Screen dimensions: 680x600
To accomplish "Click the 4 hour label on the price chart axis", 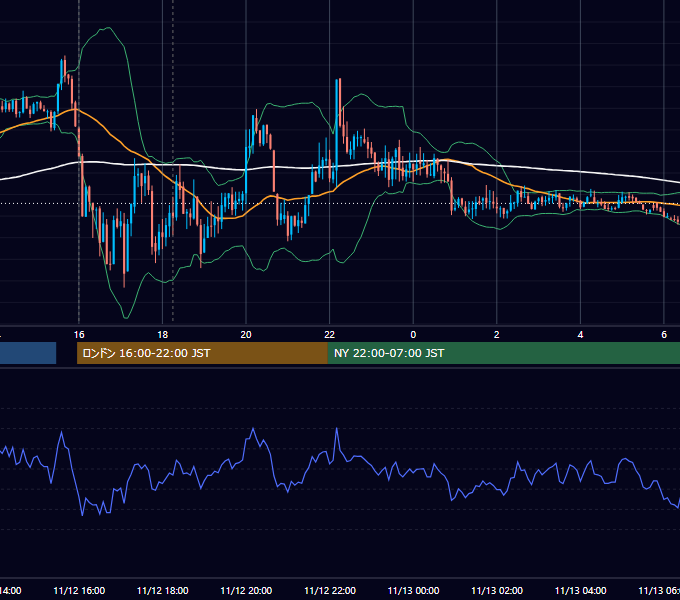I will (x=580, y=335).
